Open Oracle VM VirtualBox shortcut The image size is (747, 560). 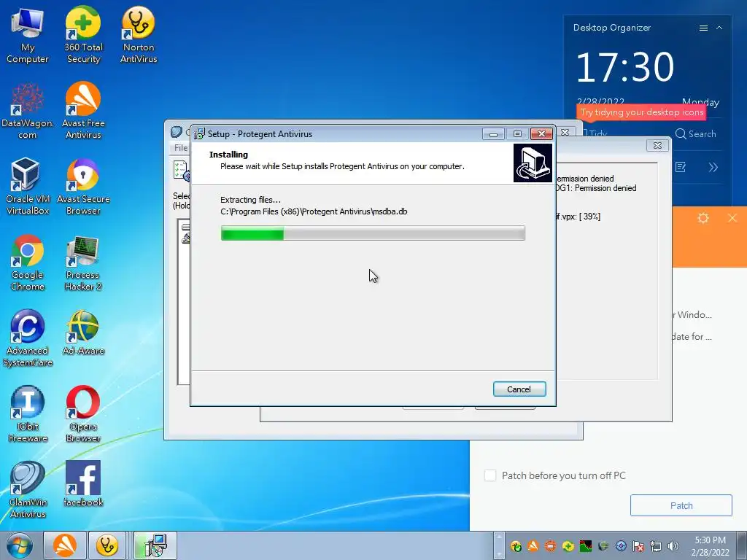[27, 187]
